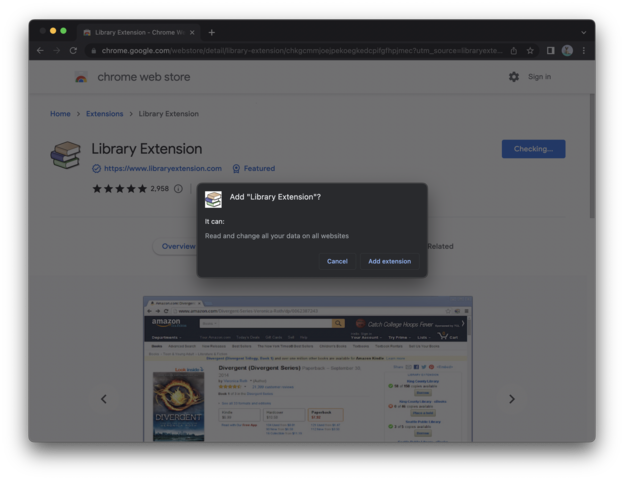Image resolution: width=624 pixels, height=480 pixels.
Task: Show previous screenshot with left arrow
Action: (104, 399)
